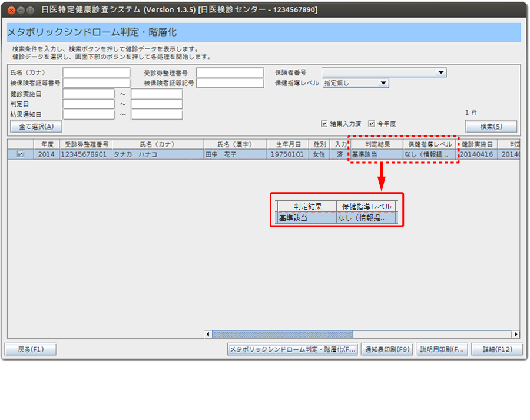Sort by the 年度 column header
Screen dimensions: 530x420
[47, 144]
